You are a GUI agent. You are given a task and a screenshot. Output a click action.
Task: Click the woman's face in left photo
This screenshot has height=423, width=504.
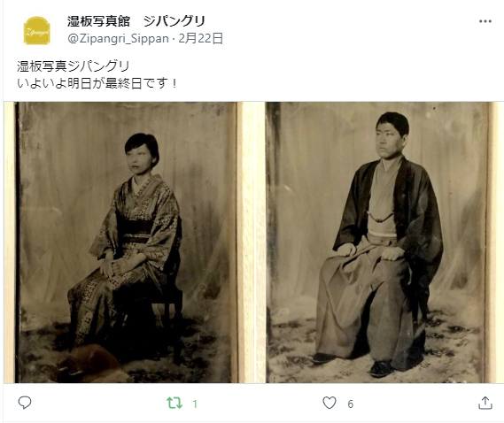pos(140,158)
